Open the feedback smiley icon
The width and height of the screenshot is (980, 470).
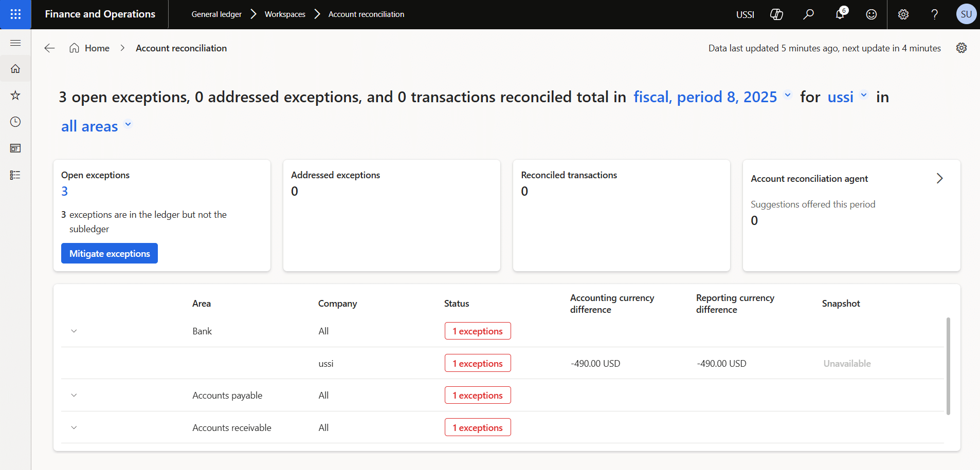coord(872,14)
